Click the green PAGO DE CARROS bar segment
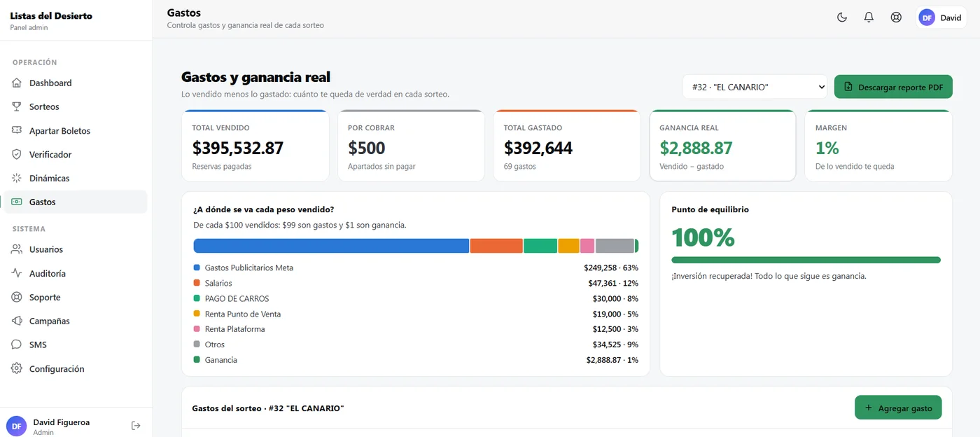Viewport: 980px width, 437px height. [x=540, y=246]
